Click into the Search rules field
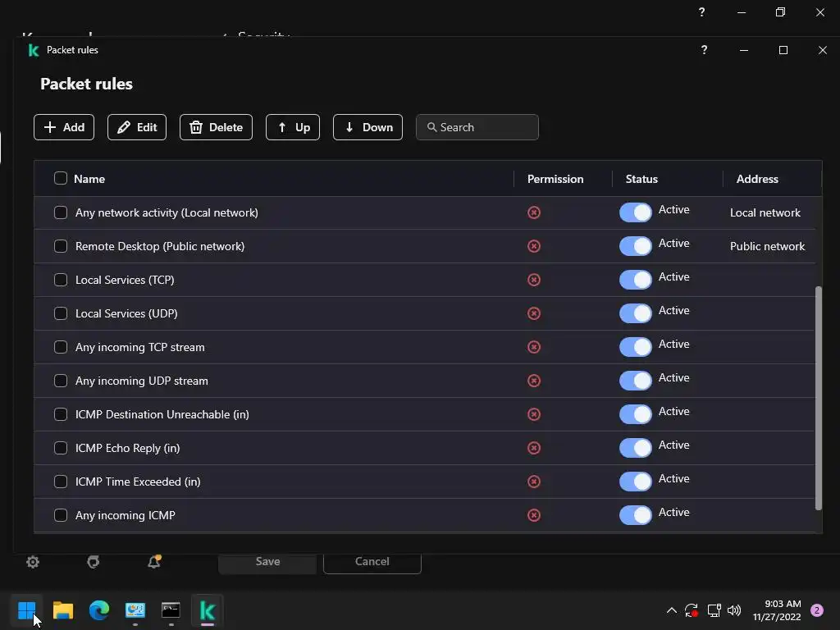This screenshot has height=630, width=840. 477,127
